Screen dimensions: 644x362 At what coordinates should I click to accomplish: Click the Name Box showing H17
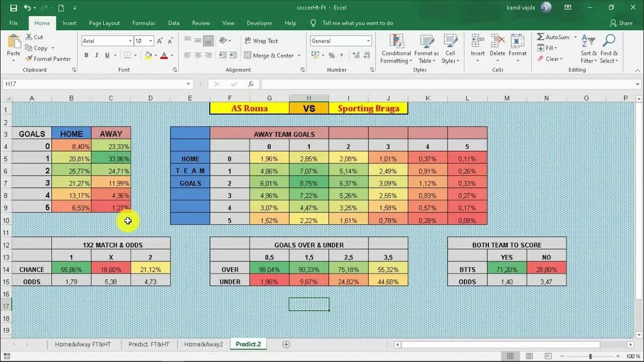click(x=98, y=84)
